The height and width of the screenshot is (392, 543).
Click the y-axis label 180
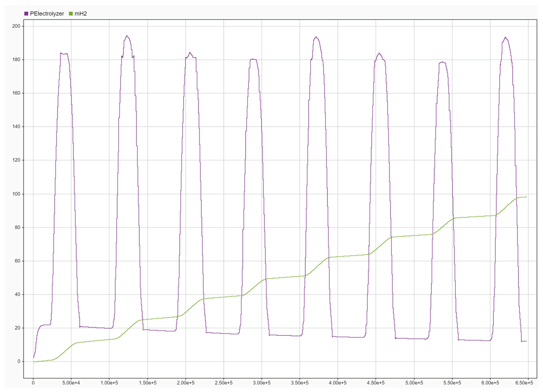tap(16, 60)
